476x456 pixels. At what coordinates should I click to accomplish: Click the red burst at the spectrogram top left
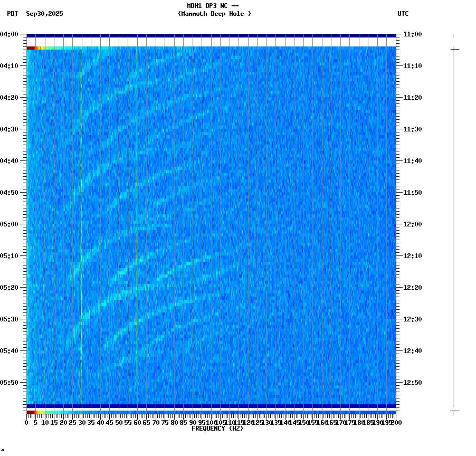click(32, 47)
